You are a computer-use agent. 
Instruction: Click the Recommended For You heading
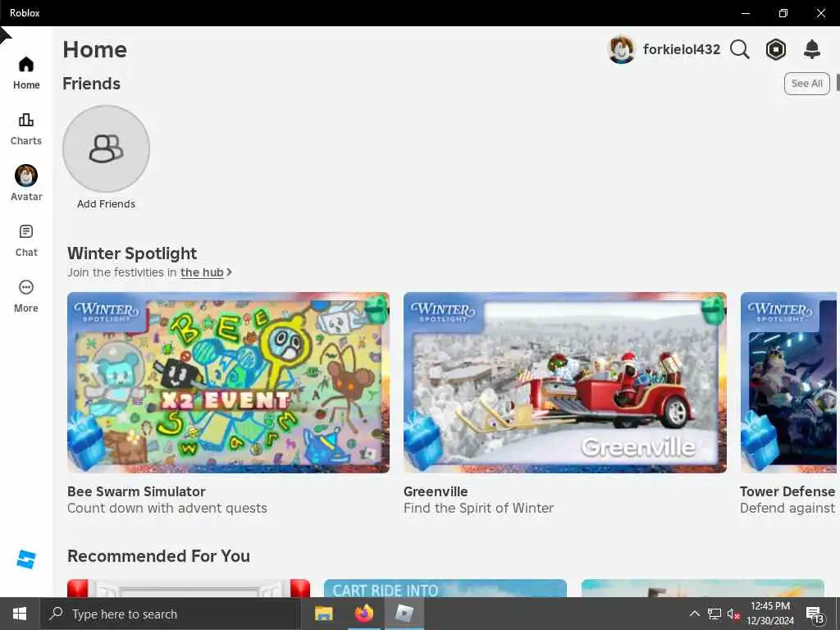[x=158, y=556]
